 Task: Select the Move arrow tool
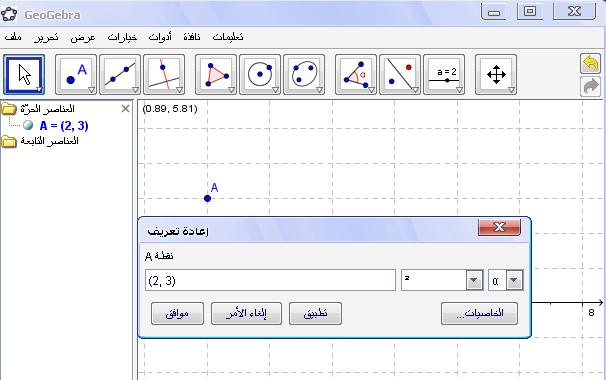pos(24,75)
